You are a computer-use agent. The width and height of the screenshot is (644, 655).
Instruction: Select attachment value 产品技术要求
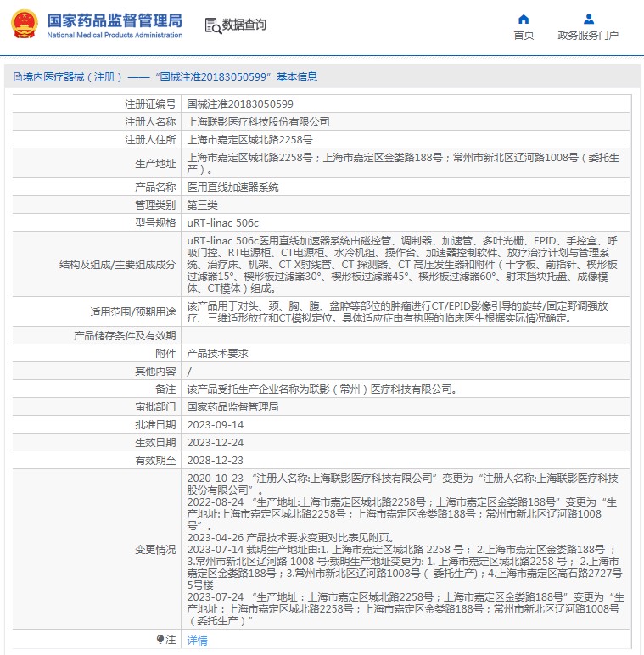[x=217, y=354]
